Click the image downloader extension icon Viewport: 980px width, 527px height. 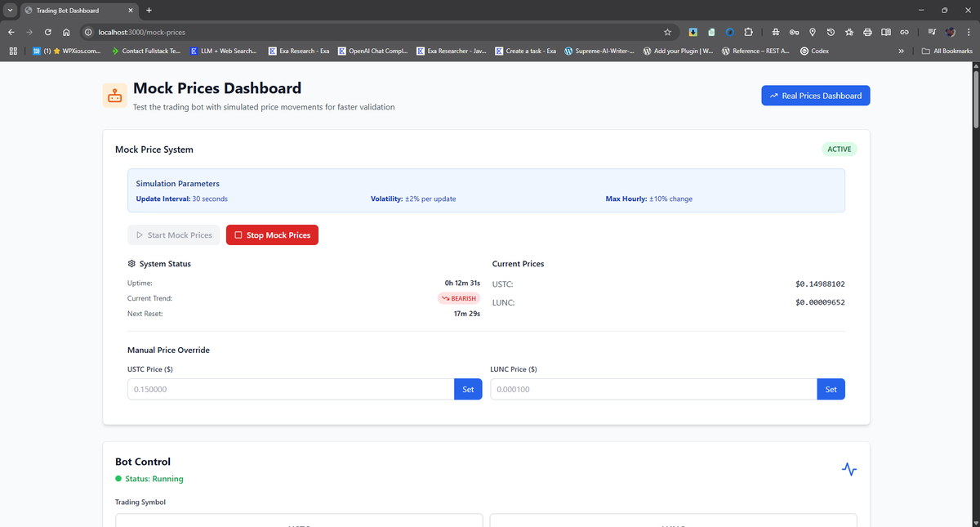[693, 32]
